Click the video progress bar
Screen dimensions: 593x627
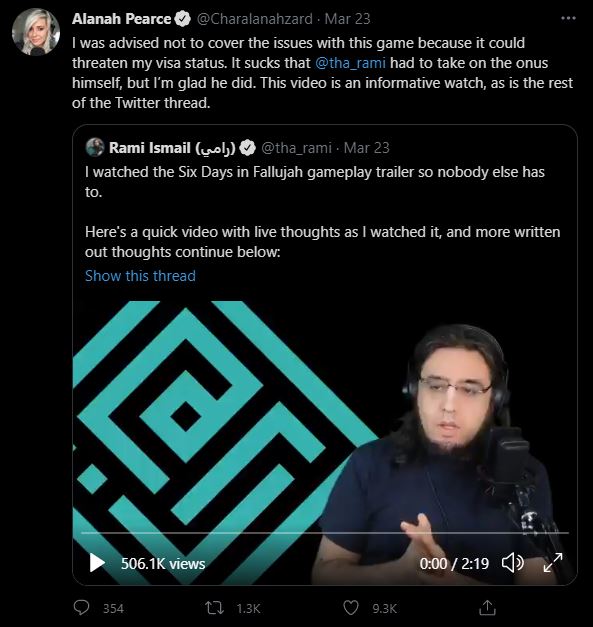tap(325, 533)
